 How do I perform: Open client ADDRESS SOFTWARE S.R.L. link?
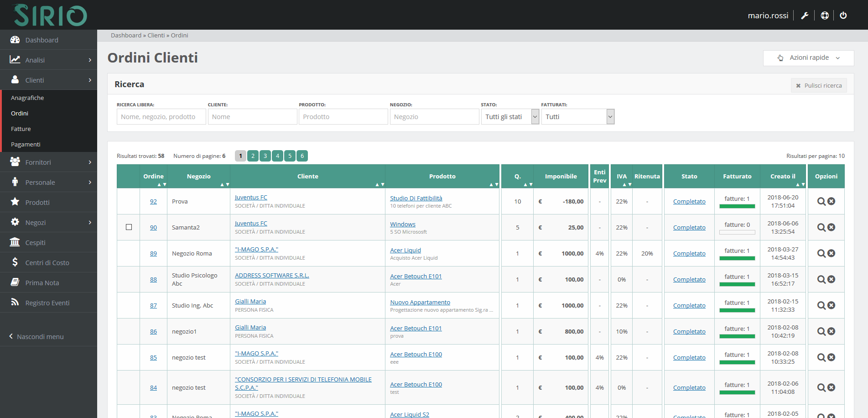point(272,275)
